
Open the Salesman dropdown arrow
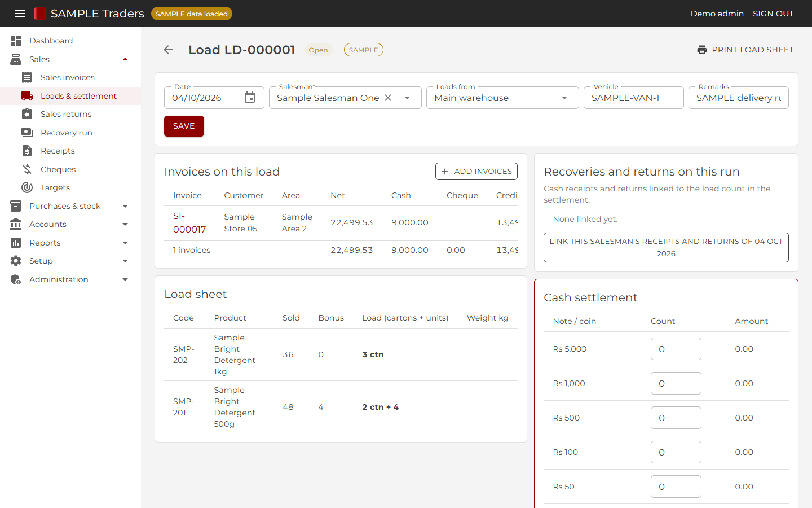407,98
